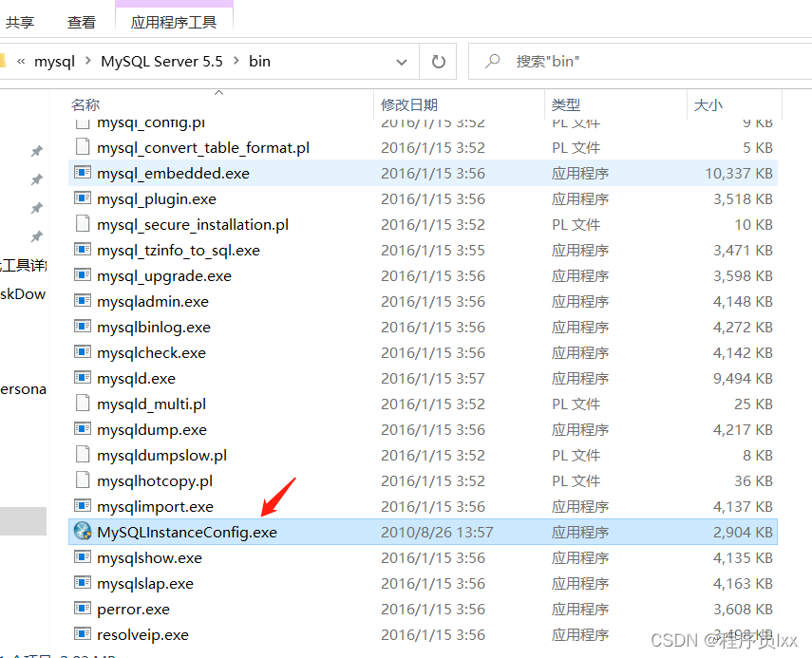Click the mysql_plugin.exe file icon
Screen dimensions: 812x658
[x=83, y=198]
